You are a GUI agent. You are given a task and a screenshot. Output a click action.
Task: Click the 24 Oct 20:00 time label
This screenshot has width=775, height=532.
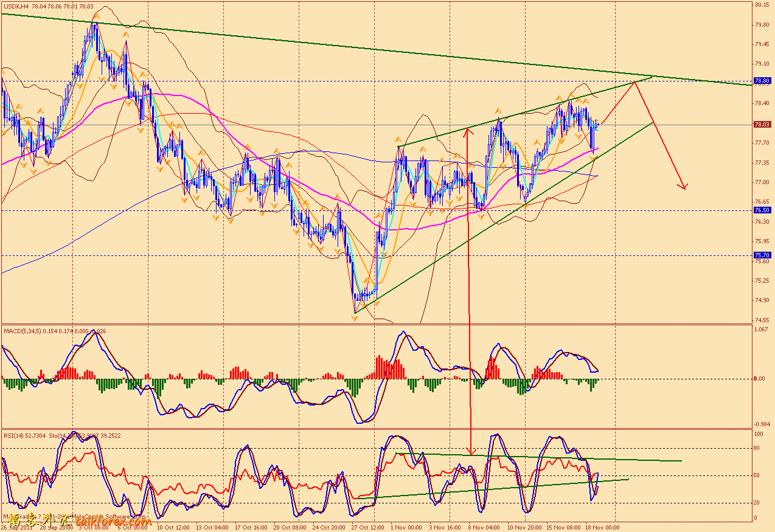328,528
